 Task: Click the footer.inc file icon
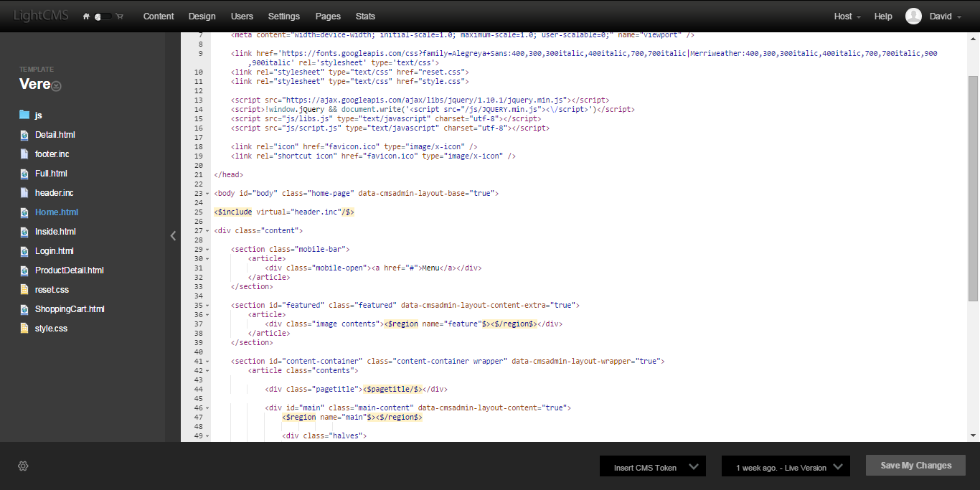click(24, 154)
